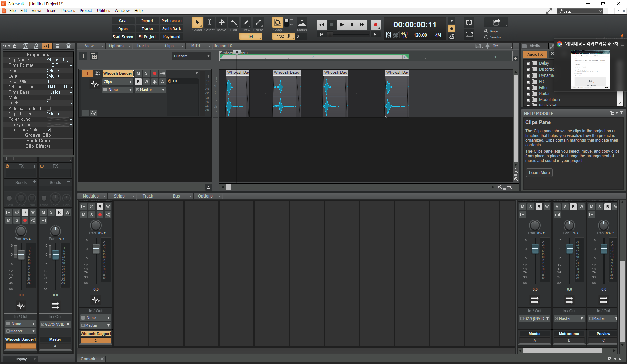Open the track output Master dropdown
Image resolution: width=627 pixels, height=364 pixels.
[x=151, y=90]
